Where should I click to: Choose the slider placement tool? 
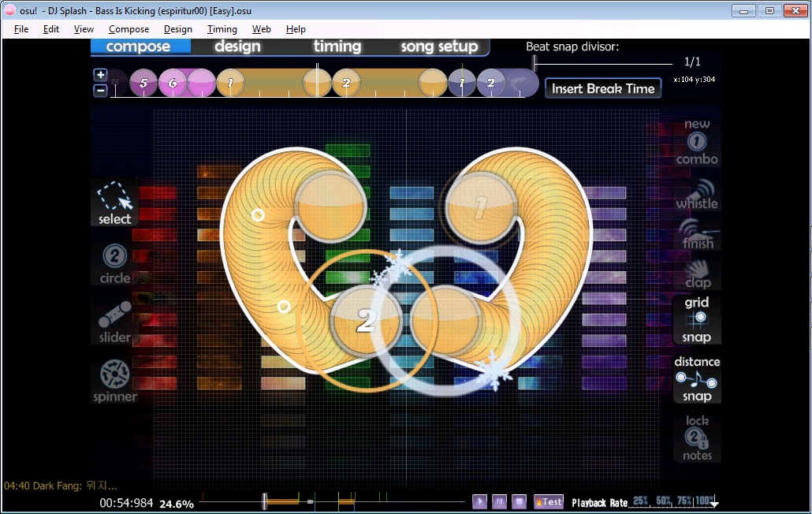(114, 322)
